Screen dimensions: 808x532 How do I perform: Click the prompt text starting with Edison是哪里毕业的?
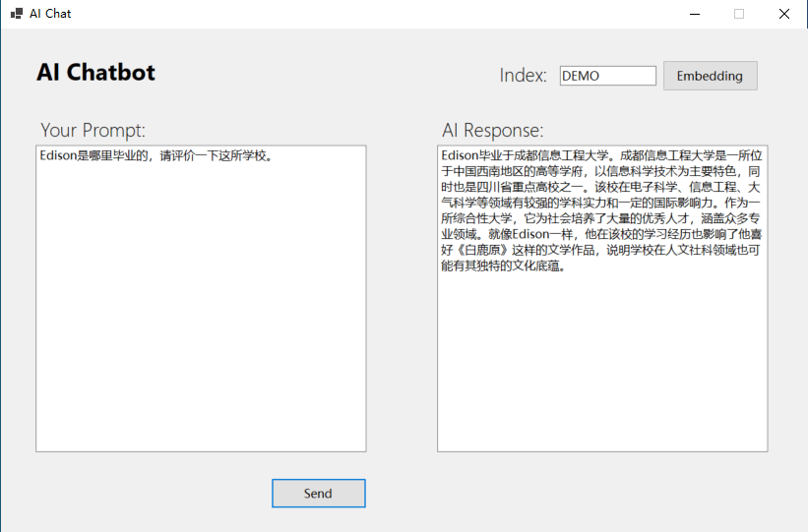pos(156,155)
